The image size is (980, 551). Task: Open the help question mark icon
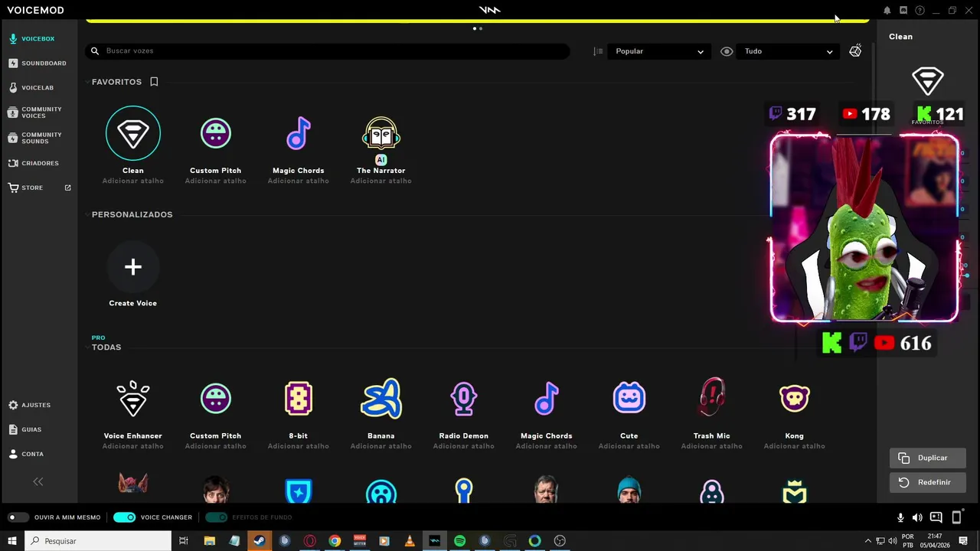coord(920,10)
